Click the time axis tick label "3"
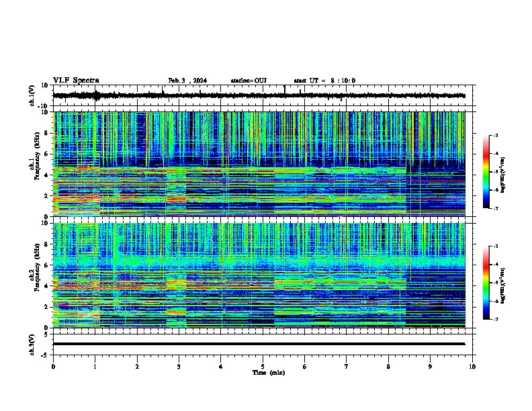Image resolution: width=532 pixels, height=411 pixels. 179,367
